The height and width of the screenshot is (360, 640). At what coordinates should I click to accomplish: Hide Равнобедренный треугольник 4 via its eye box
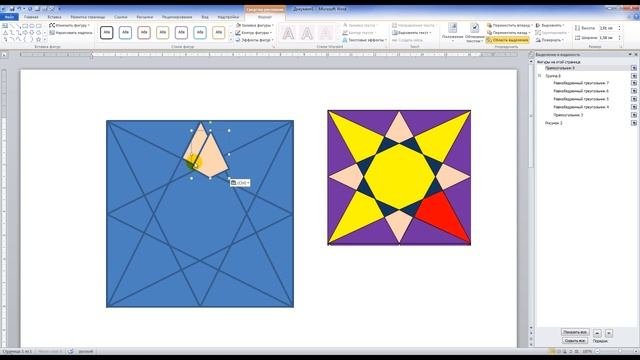pos(634,107)
